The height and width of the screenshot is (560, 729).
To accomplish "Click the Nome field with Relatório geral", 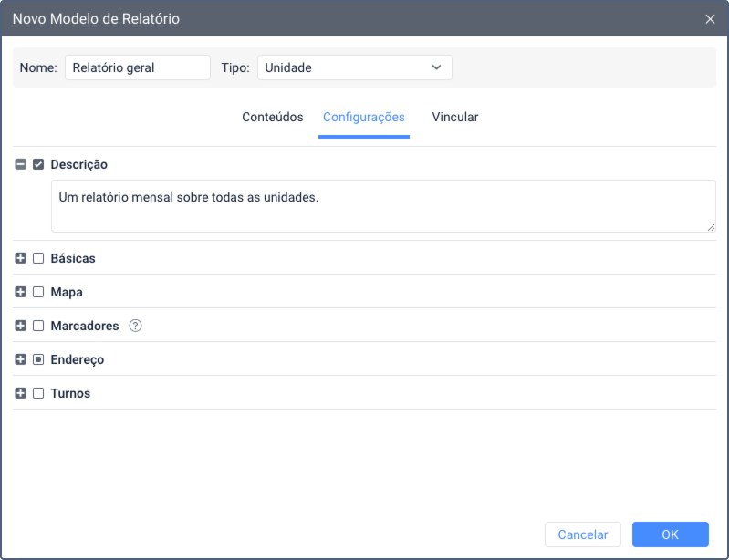I will (137, 67).
